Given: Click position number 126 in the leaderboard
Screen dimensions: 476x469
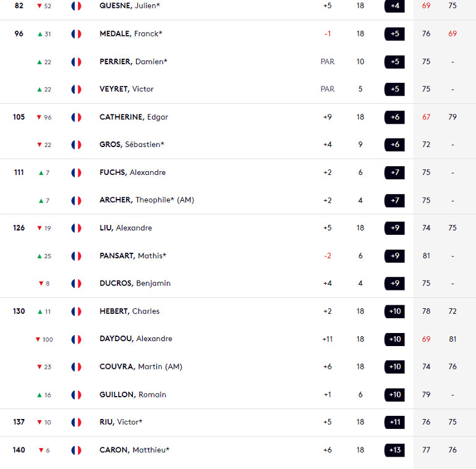Looking at the screenshot, I should (x=19, y=228).
